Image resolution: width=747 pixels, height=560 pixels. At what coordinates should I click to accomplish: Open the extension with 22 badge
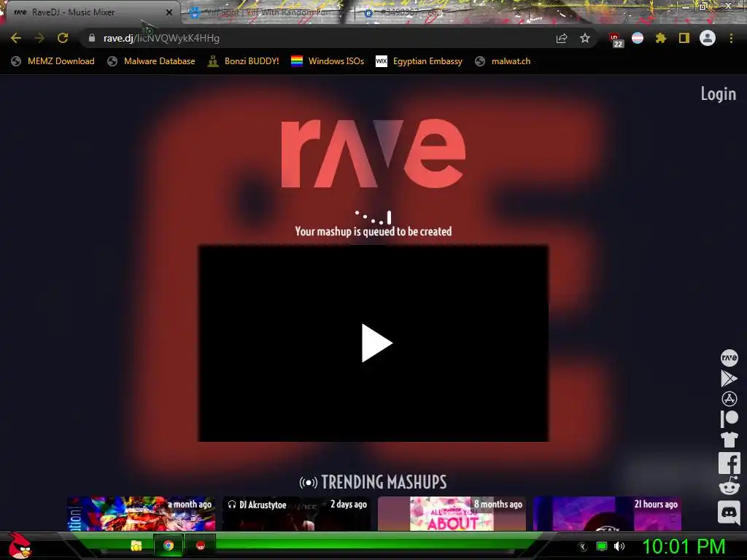coord(616,39)
